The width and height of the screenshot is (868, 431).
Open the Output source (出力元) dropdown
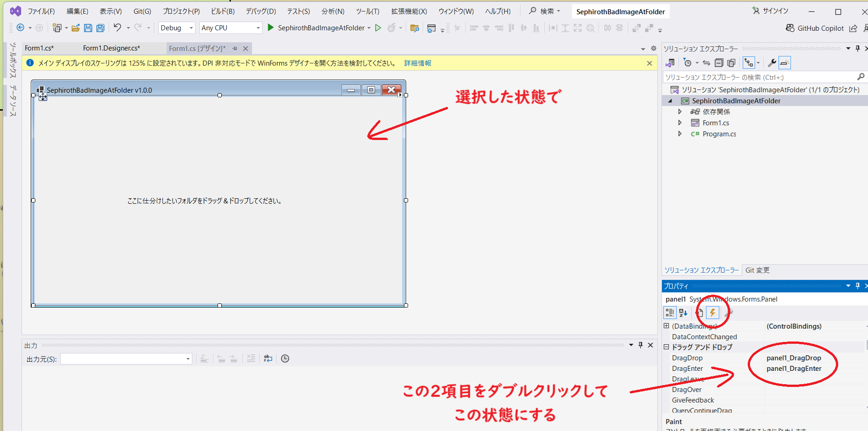(126, 359)
